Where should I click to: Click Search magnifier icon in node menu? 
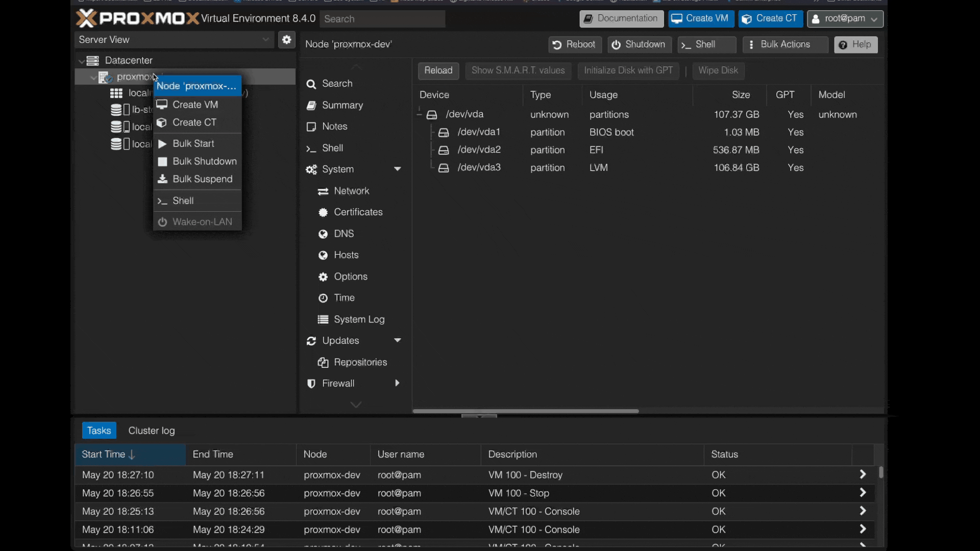(x=311, y=84)
